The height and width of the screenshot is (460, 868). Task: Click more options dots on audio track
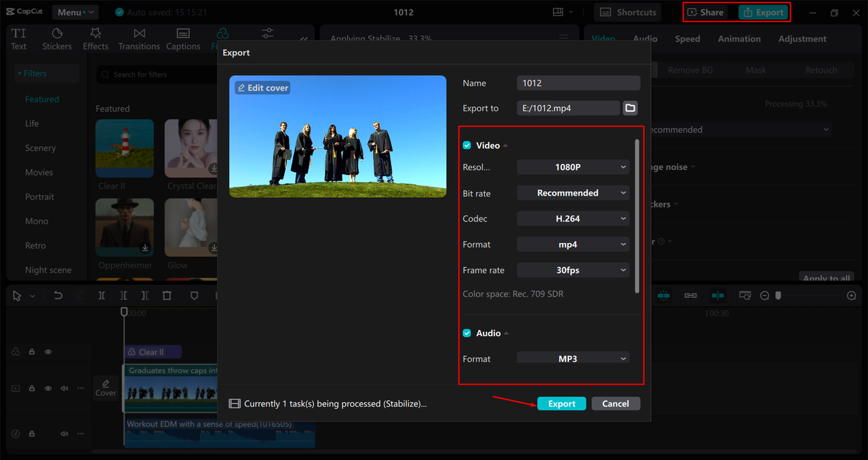click(81, 434)
